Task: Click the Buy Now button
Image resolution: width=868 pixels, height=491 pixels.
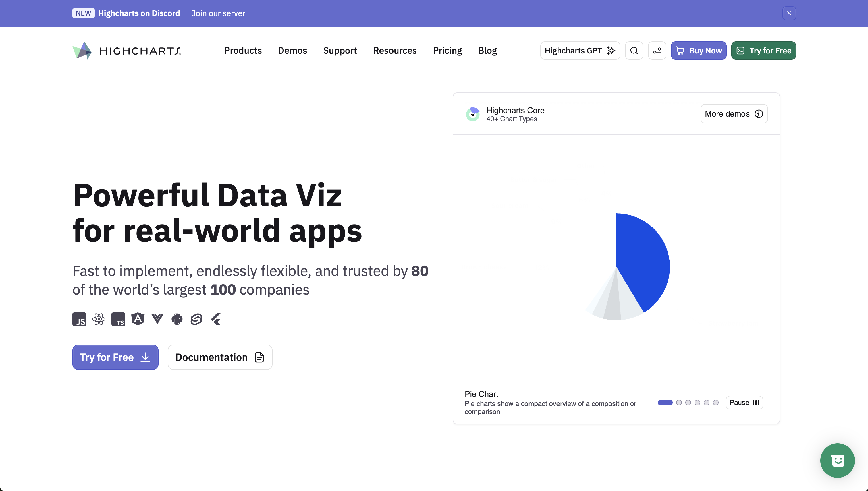Action: (x=698, y=51)
